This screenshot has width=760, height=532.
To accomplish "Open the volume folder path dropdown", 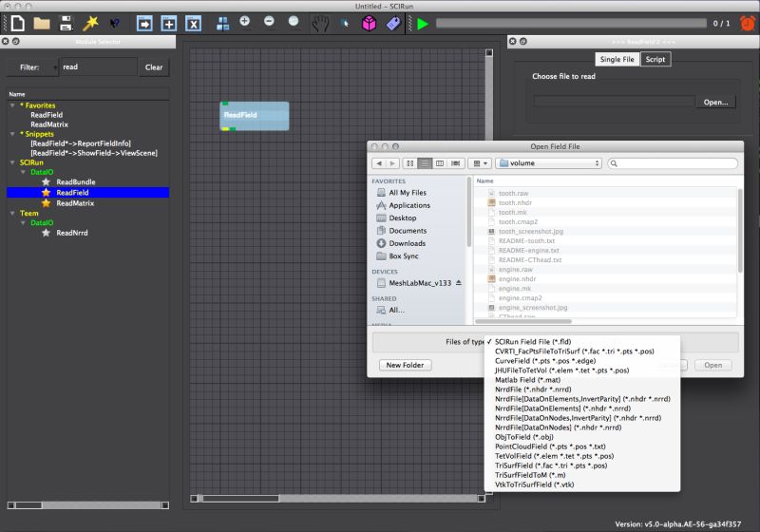I will pos(549,163).
